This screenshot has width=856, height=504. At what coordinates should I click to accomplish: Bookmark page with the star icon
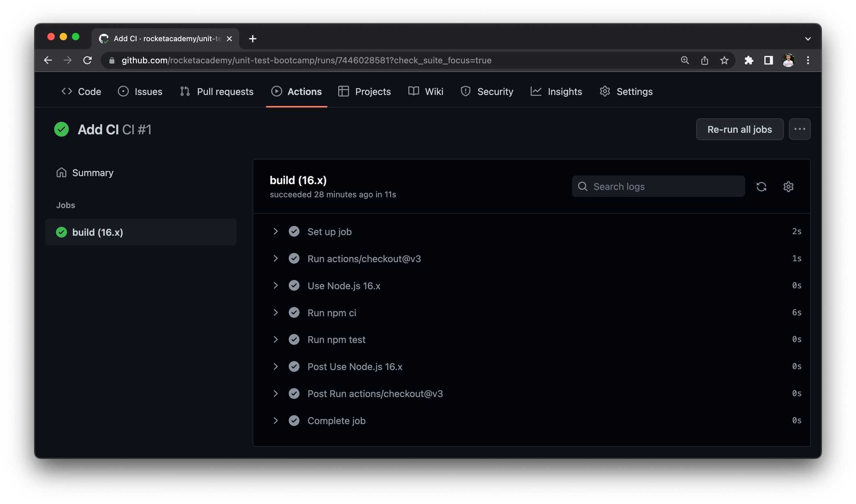click(x=724, y=60)
